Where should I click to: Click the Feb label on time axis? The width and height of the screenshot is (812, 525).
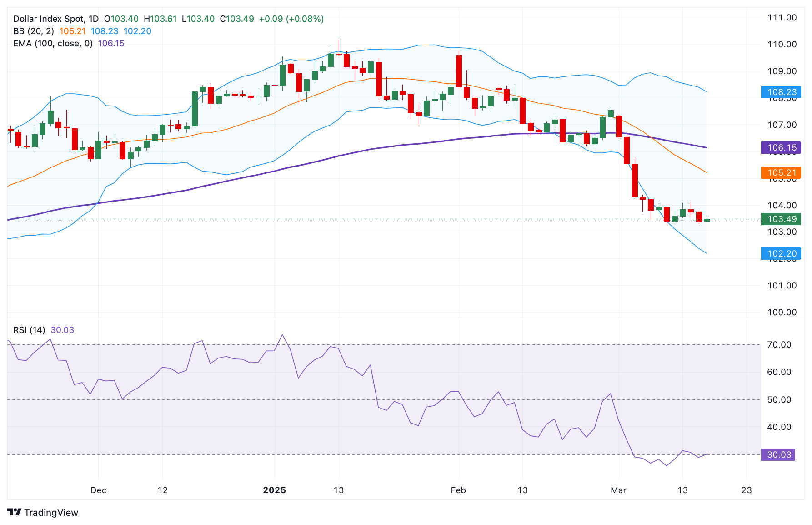[458, 490]
